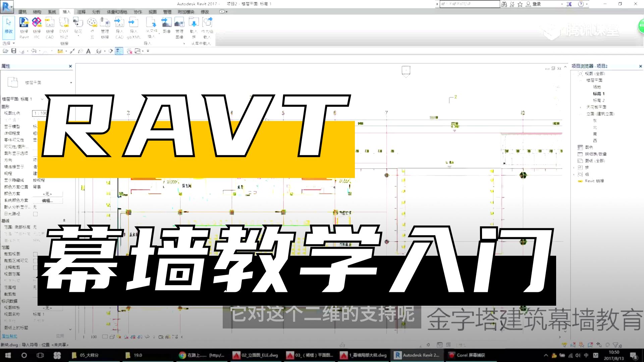
Task: Expand the 组 node in project browser
Action: point(574,174)
